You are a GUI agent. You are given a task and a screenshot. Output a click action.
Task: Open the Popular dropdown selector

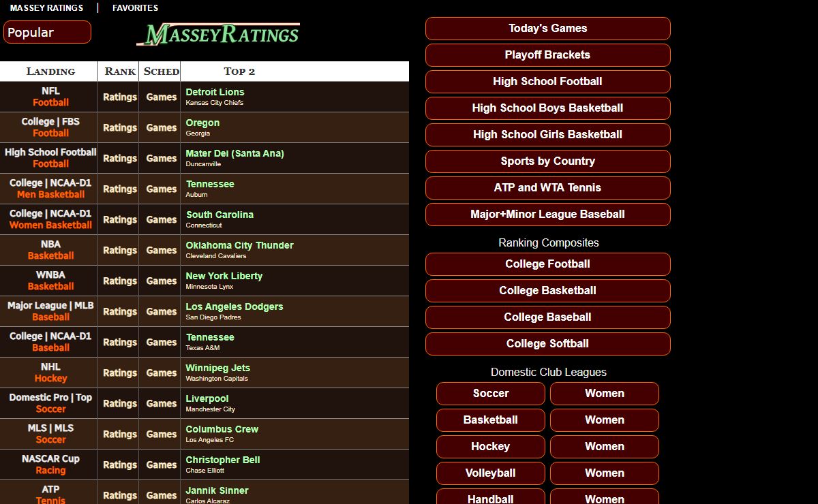pos(47,32)
